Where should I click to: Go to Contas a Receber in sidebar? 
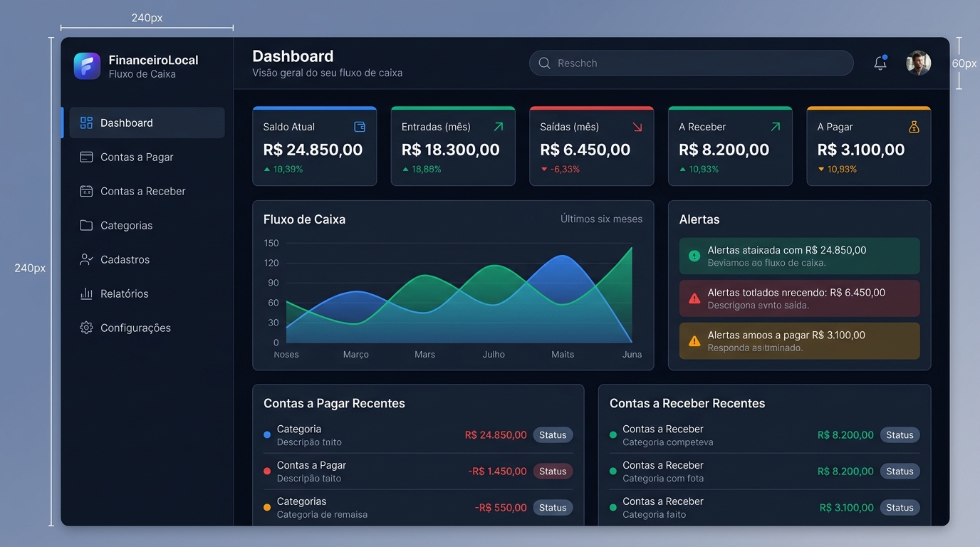147,191
